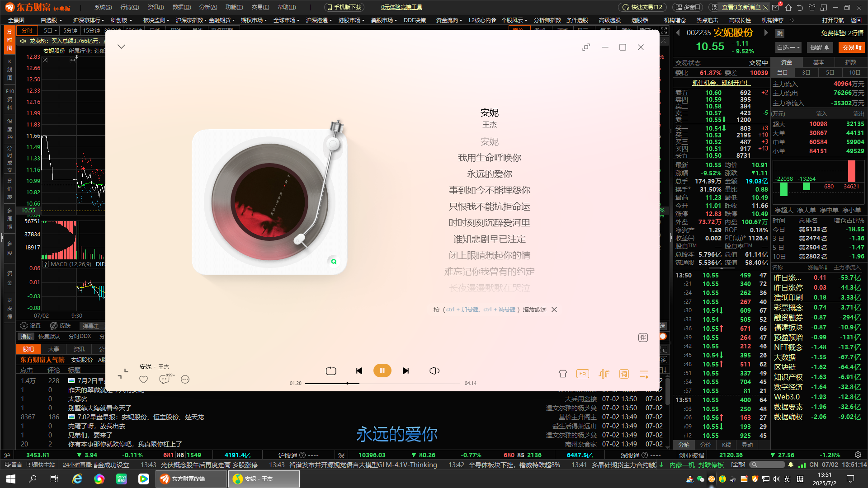This screenshot has height=488, width=868.
Task: Maximize the chart with fullscreen icon
Action: click(x=664, y=30)
